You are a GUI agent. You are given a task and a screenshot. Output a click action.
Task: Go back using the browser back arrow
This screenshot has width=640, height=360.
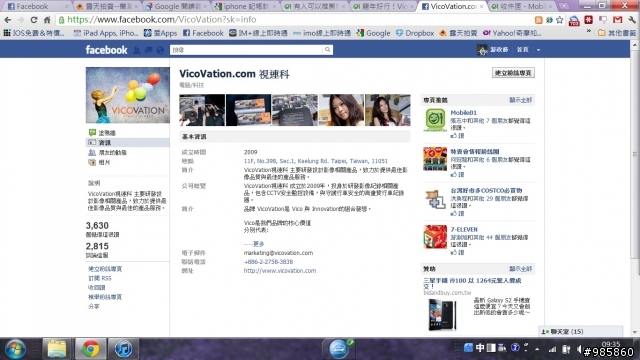(x=7, y=20)
